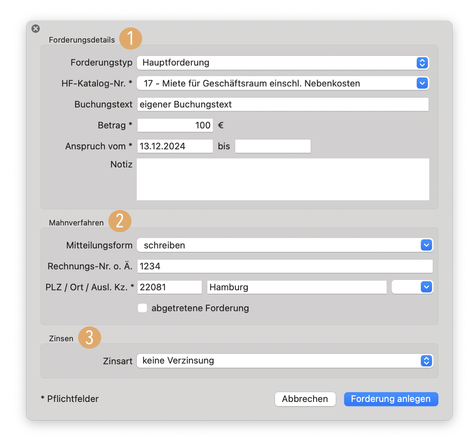Open the Zinsart dropdown
Viewport: 476px width, 448px height.
pos(285,361)
